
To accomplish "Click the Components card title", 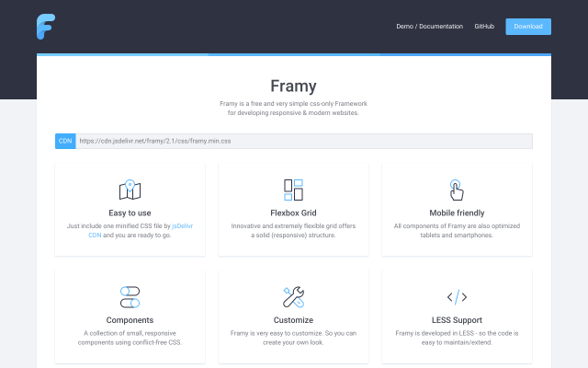I will pyautogui.click(x=130, y=320).
